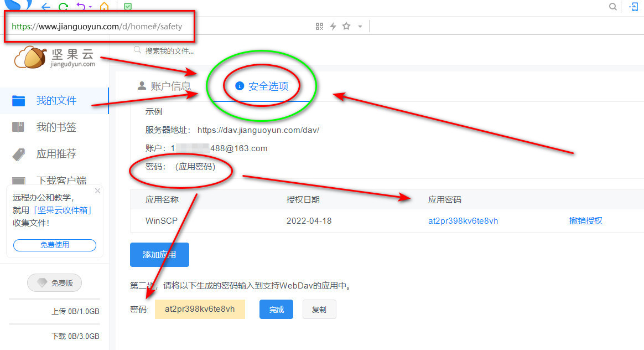Viewport: 644px width, 350px height.
Task: Click the 授权日期 column header
Action: (303, 200)
